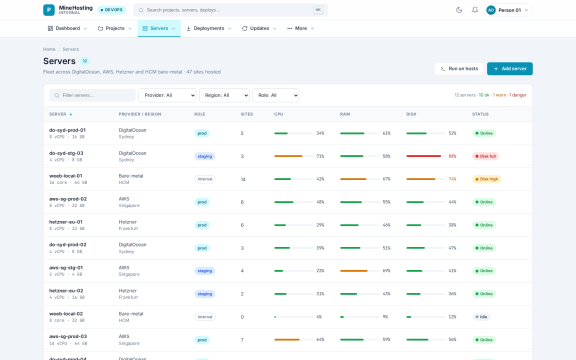
Task: Open server do-syd-prod-01
Action: click(67, 130)
